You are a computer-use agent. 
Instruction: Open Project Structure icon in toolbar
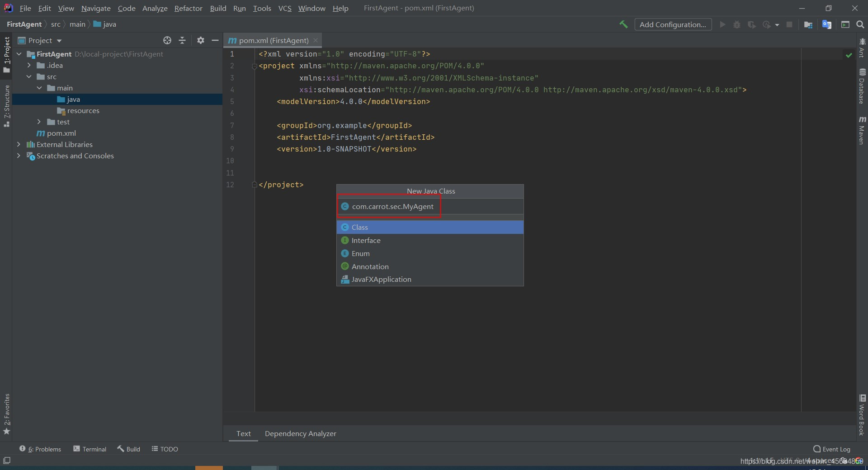pyautogui.click(x=808, y=24)
